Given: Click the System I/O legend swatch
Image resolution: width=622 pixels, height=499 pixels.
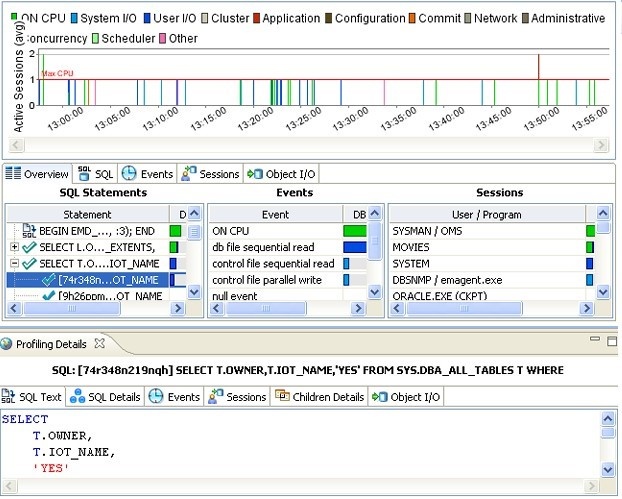Looking at the screenshot, I should (x=74, y=18).
